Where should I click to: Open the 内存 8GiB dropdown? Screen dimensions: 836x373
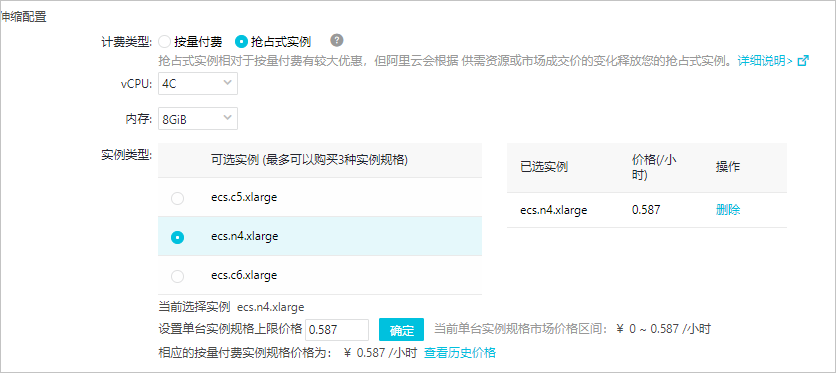point(198,118)
